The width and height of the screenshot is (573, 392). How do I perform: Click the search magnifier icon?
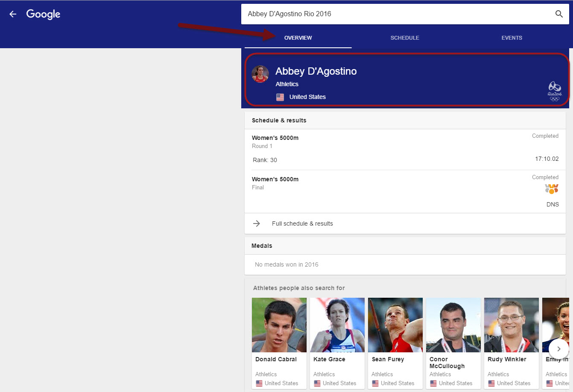pos(558,14)
